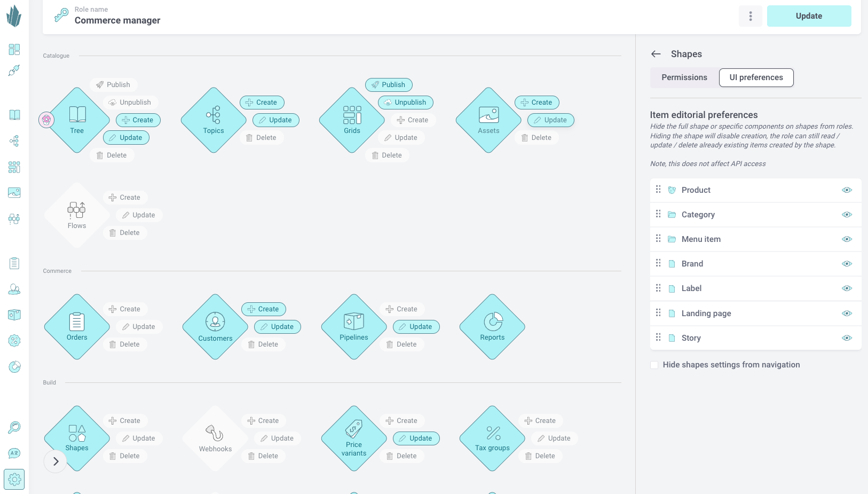Expand the sidebar with the chevron arrow
The image size is (868, 494).
56,461
